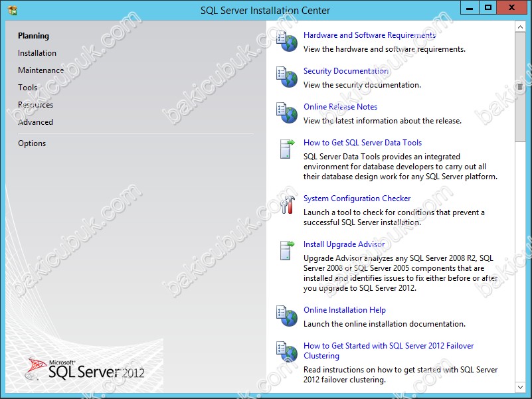The height and width of the screenshot is (399, 532).
Task: Open the Online Installation Help link
Action: point(345,310)
